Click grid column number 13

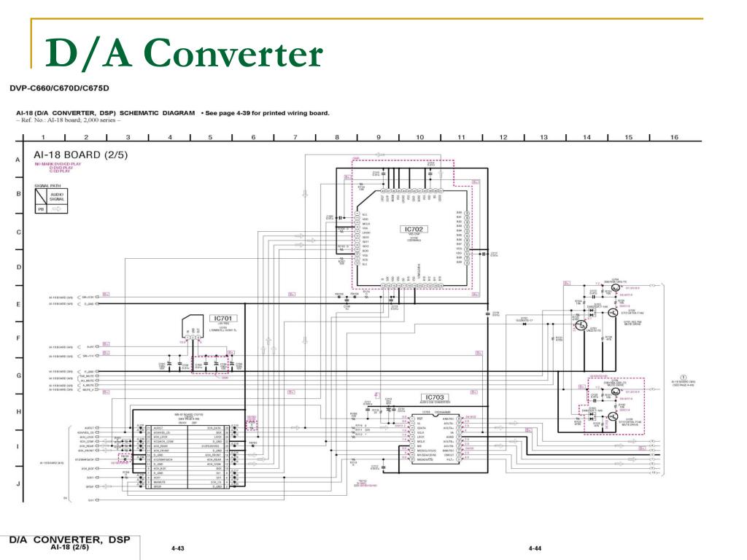(543, 137)
